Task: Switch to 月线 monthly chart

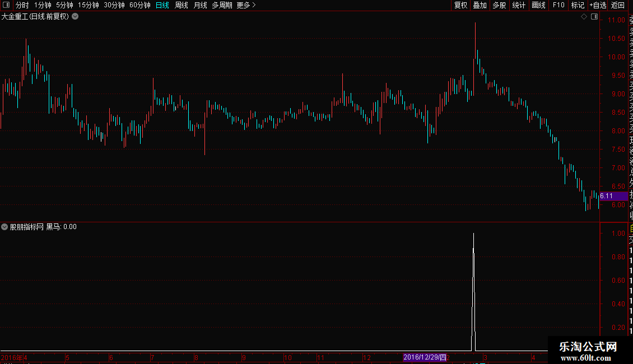Action: [x=200, y=5]
